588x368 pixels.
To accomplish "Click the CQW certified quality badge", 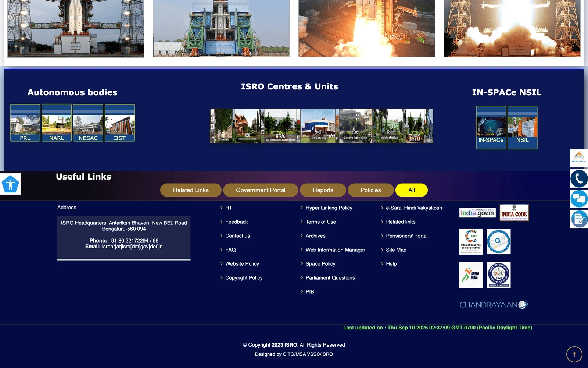I will (499, 241).
